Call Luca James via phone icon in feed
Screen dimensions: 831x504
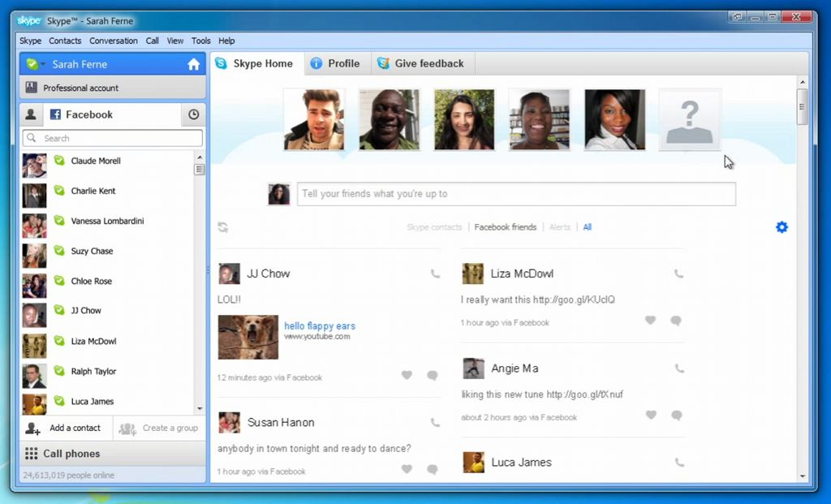tap(679, 462)
